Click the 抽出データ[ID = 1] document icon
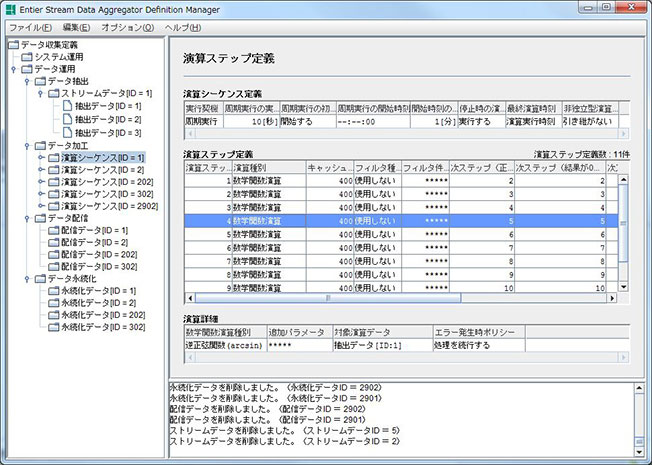This screenshot has width=652, height=465. [x=66, y=106]
